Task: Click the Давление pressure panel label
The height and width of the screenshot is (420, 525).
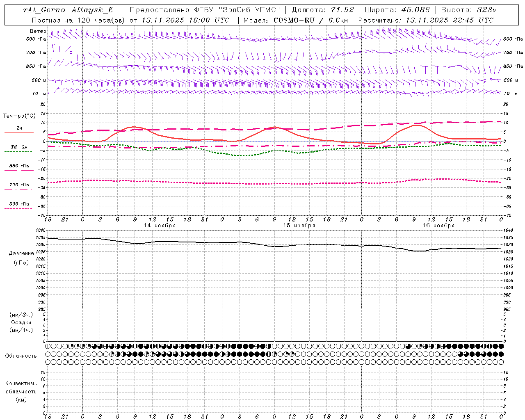Action: coord(21,253)
